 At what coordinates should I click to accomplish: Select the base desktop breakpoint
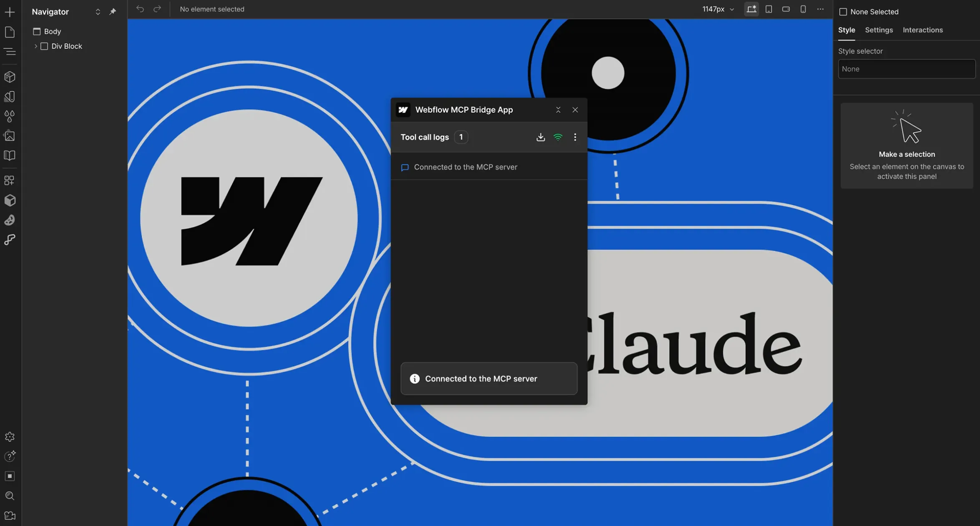751,9
